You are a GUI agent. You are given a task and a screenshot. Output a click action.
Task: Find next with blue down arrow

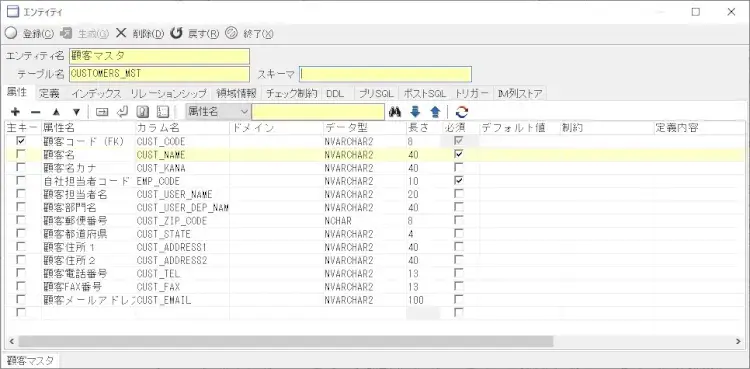coord(415,112)
